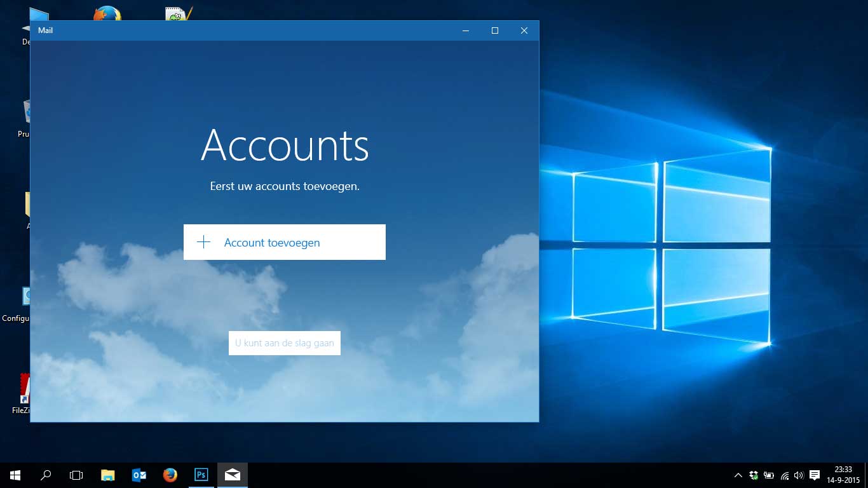The width and height of the screenshot is (868, 488).
Task: Minimize the Mail window
Action: click(x=466, y=30)
